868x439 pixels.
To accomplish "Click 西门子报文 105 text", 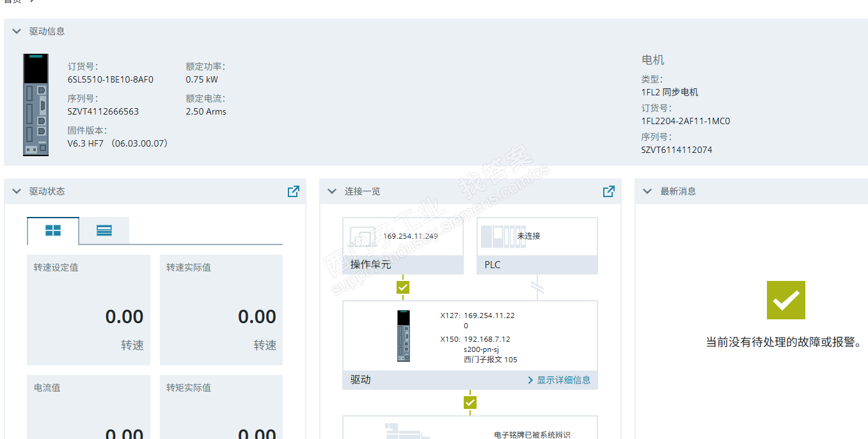I will (491, 360).
